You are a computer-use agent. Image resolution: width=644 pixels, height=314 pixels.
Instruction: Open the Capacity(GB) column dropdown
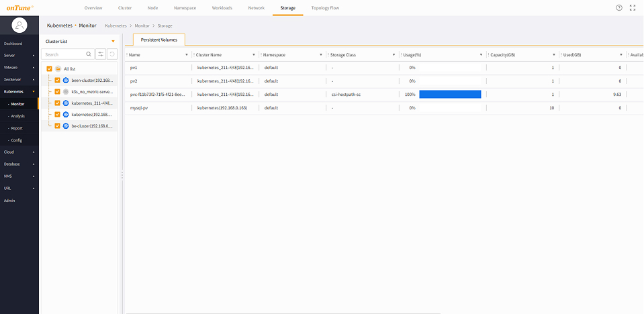tap(553, 54)
